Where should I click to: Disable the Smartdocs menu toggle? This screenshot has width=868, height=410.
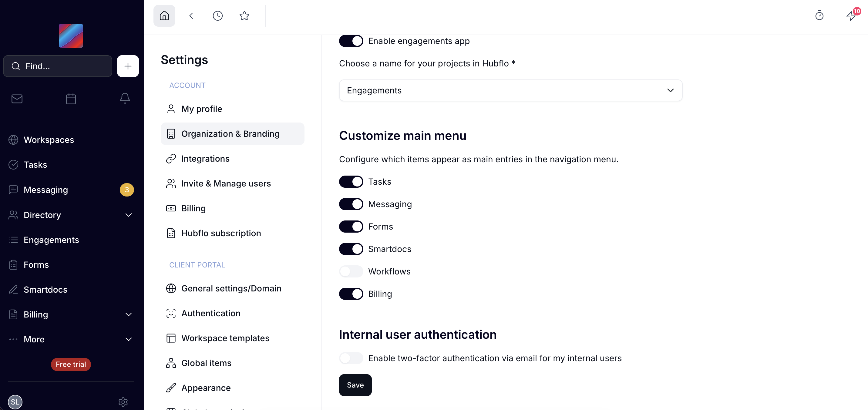click(x=351, y=249)
